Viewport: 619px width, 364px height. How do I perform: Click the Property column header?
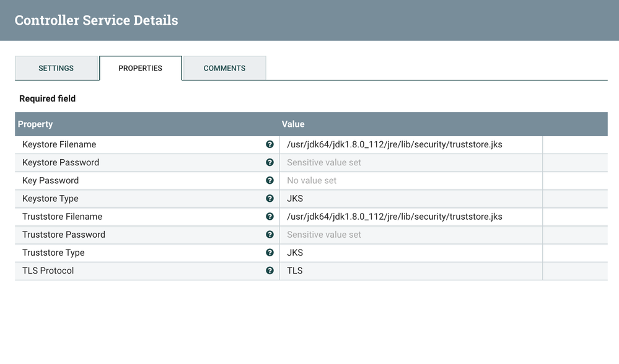click(x=35, y=124)
